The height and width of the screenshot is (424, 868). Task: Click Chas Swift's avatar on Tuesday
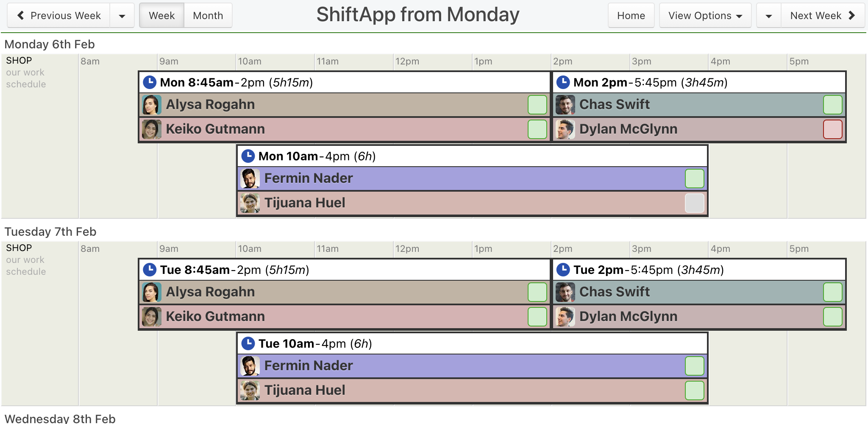[565, 292]
